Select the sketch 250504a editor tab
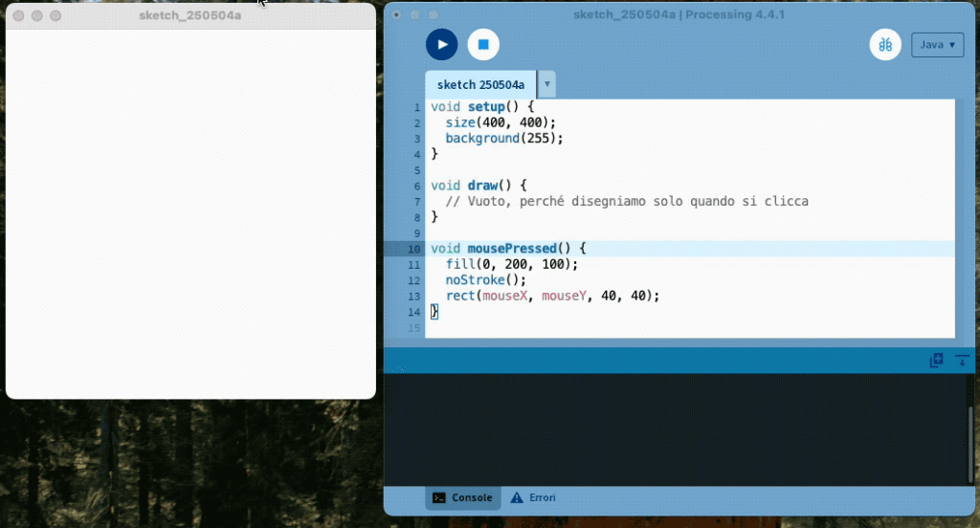Viewport: 980px width, 528px height. pos(480,85)
